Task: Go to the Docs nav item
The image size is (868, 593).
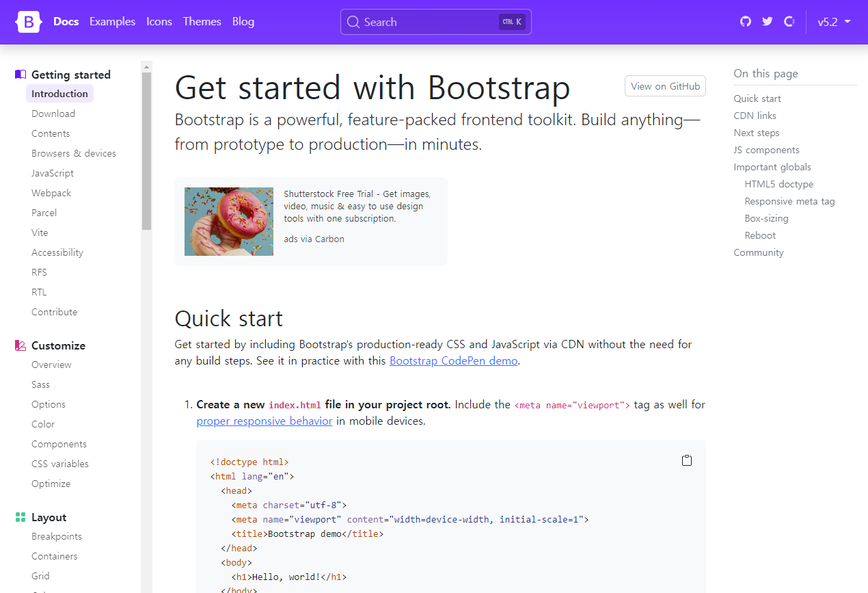Action: [66, 22]
